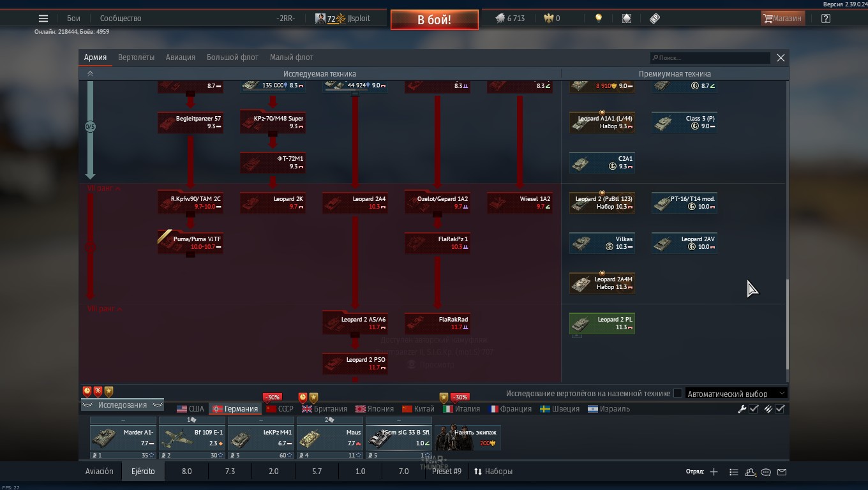Click the rank scroll-up chevron

click(x=90, y=73)
